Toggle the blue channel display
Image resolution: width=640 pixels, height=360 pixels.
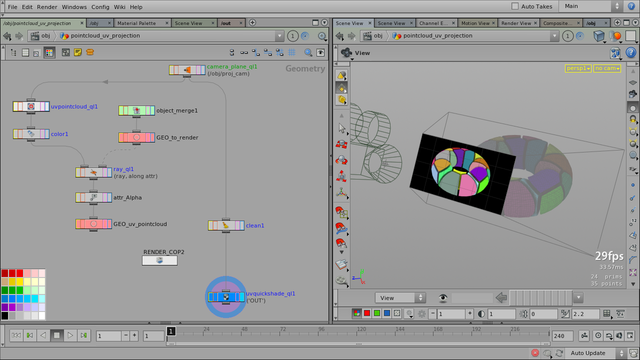[387, 313]
